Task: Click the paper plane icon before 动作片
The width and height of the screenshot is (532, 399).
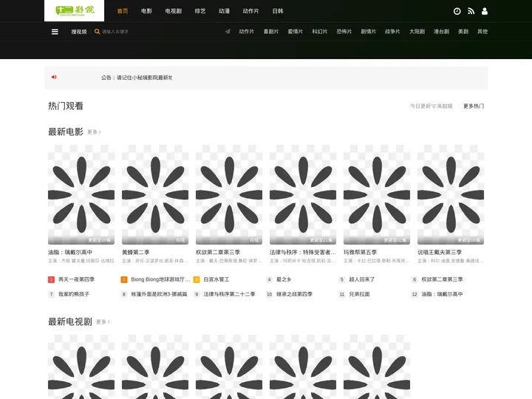Action: (228, 32)
